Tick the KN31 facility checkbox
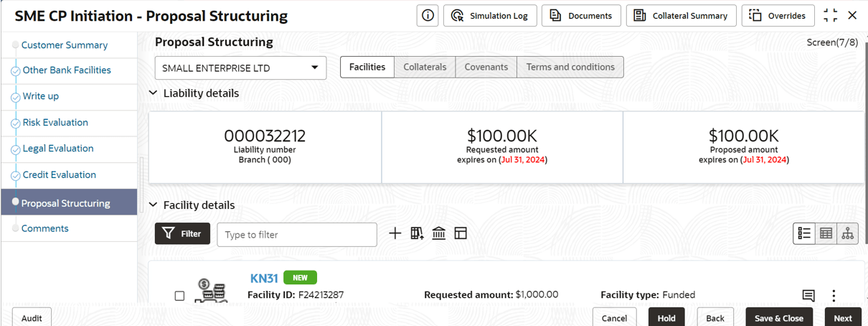 coord(179,296)
